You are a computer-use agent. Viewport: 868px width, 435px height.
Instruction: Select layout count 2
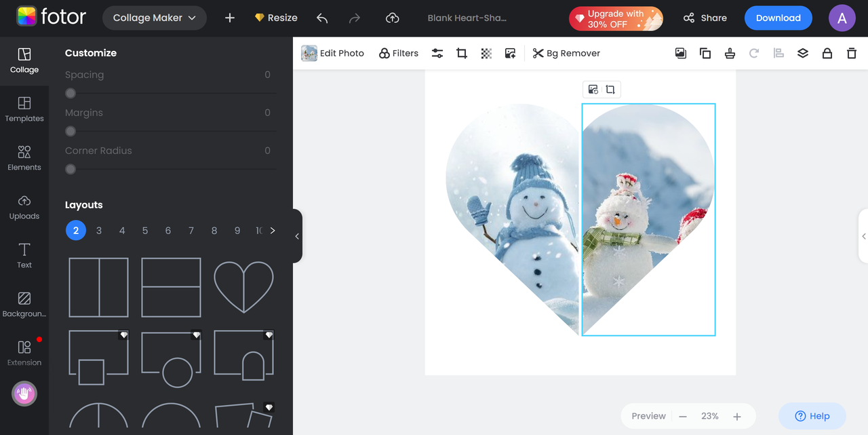tap(76, 231)
